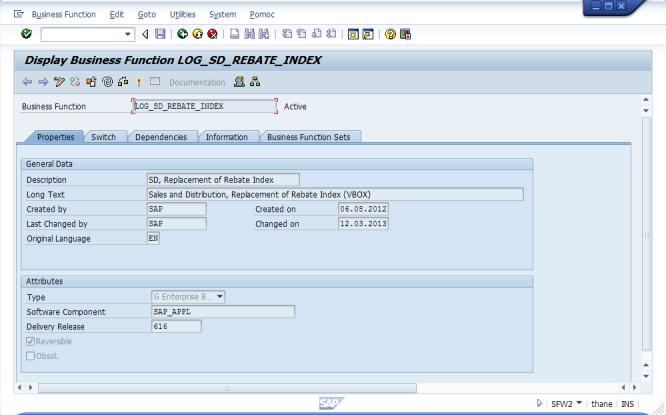The width and height of the screenshot is (666, 415).
Task: Open the Utilities menu
Action: (183, 14)
